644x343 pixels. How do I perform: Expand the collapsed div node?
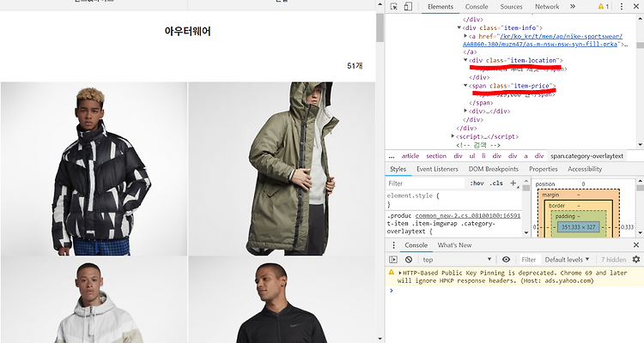pos(465,111)
